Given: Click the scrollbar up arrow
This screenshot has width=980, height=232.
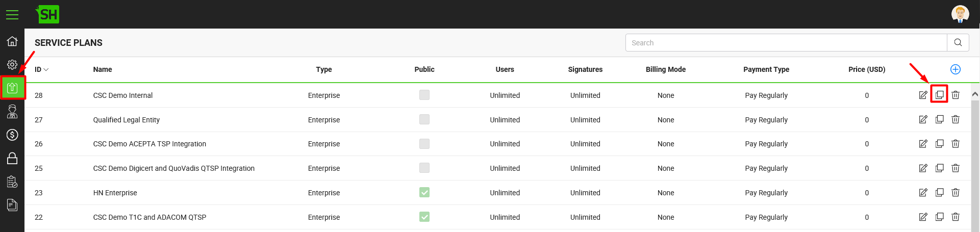Looking at the screenshot, I should click(975, 94).
